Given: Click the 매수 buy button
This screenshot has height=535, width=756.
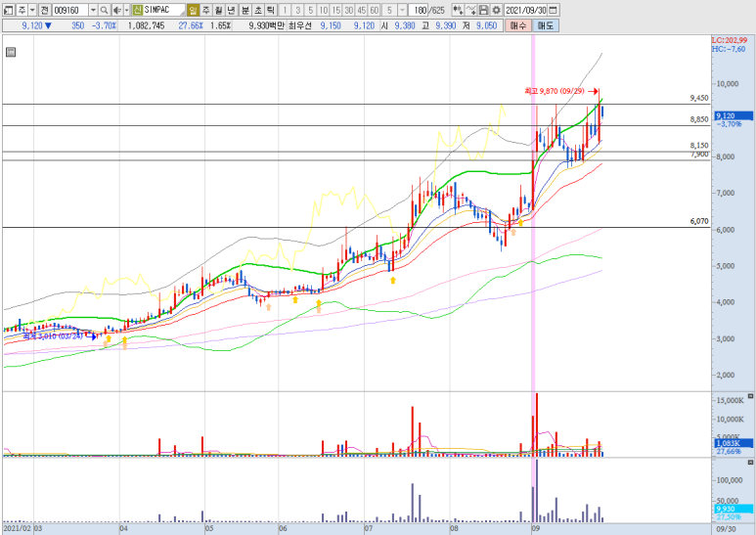Looking at the screenshot, I should pos(518,25).
